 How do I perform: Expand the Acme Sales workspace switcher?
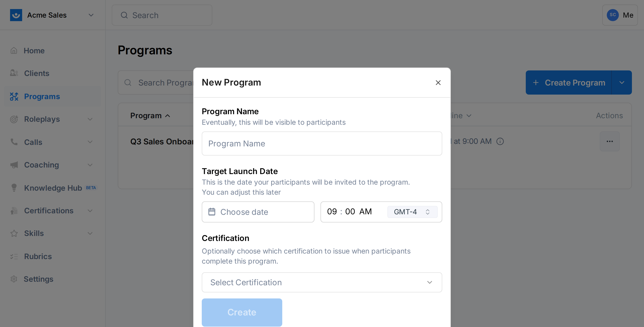[x=91, y=15]
